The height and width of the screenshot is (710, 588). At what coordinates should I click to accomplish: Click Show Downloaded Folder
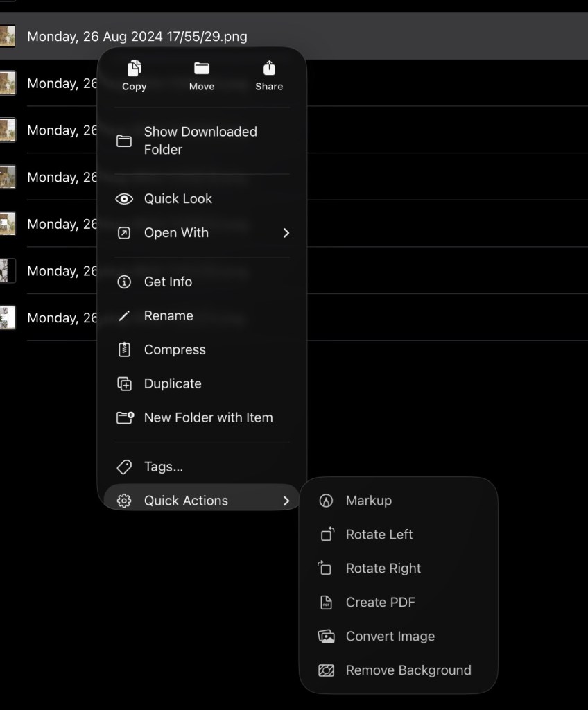pyautogui.click(x=200, y=141)
